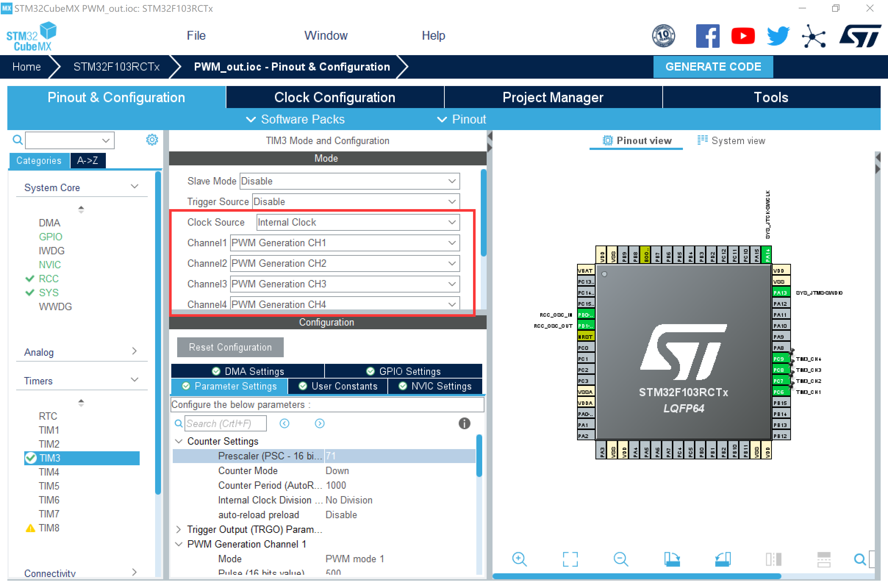Open the YouTube icon in header
888x588 pixels.
pyautogui.click(x=743, y=36)
